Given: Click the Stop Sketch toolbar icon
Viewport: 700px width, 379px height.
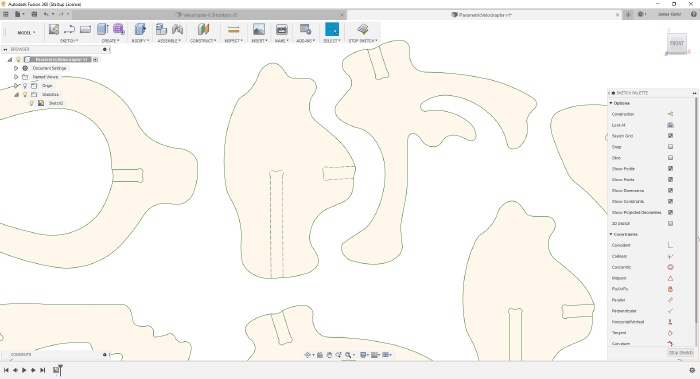Looking at the screenshot, I should [x=363, y=29].
